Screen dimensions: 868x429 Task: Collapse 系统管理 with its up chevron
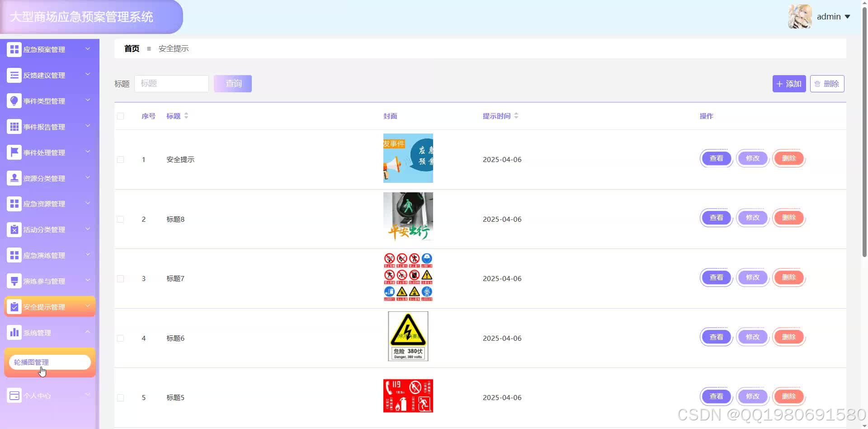pyautogui.click(x=88, y=332)
